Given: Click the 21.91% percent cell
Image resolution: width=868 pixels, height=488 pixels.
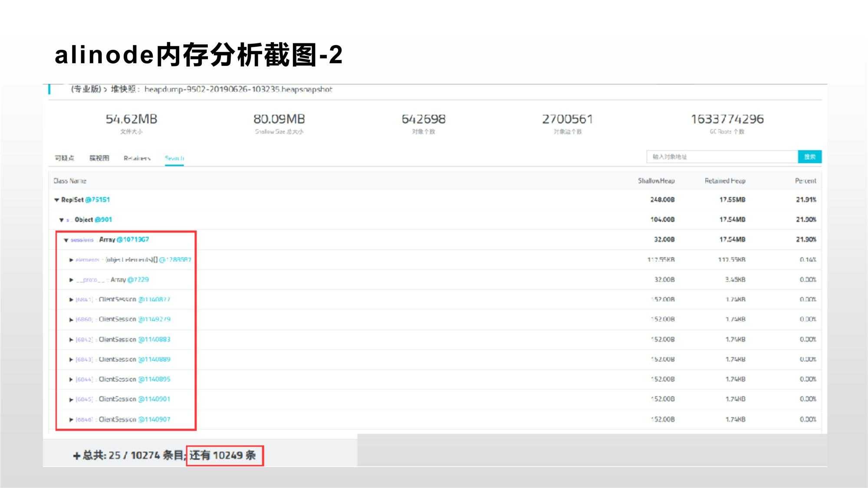Looking at the screenshot, I should 806,200.
